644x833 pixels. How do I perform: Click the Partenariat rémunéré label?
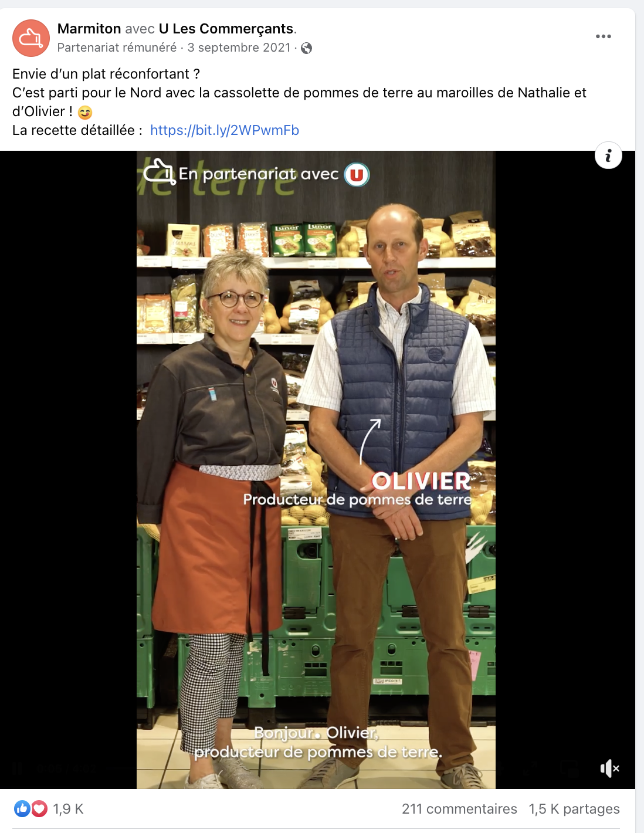coord(117,48)
